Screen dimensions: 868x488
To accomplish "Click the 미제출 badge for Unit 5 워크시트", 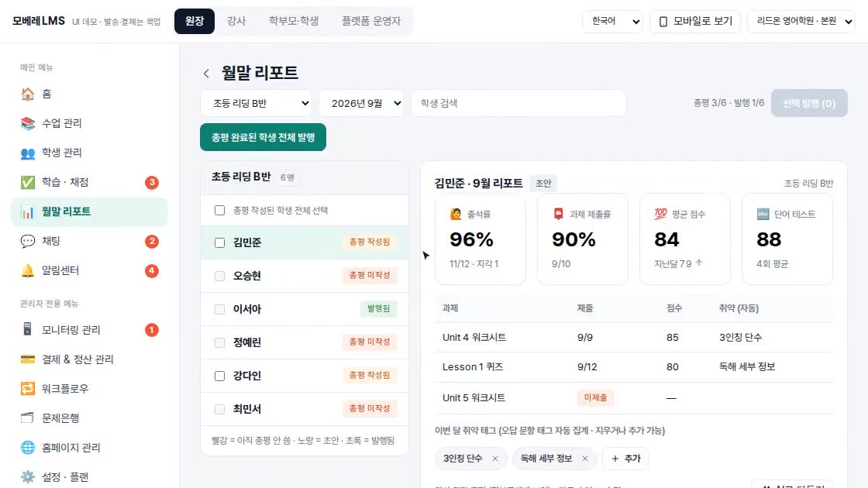I will tap(595, 398).
